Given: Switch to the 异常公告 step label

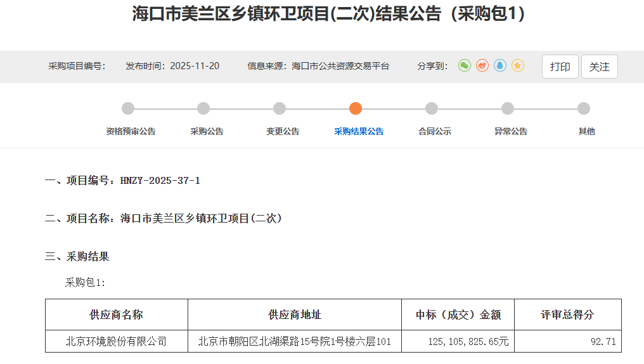Looking at the screenshot, I should (x=510, y=132).
